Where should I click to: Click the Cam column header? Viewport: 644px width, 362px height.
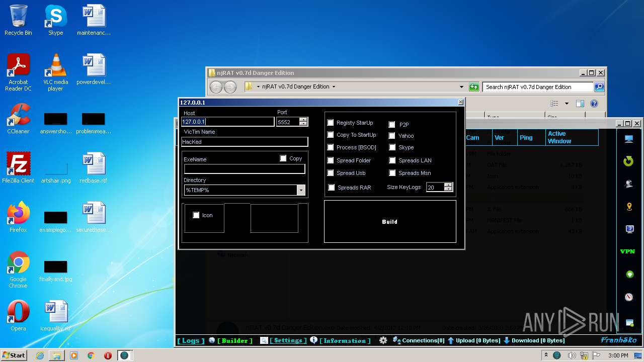(478, 137)
